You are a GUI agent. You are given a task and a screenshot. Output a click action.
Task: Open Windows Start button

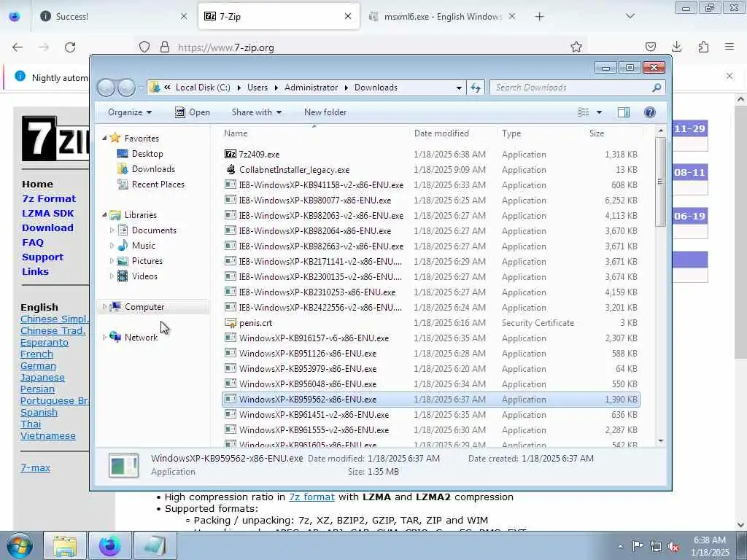tap(19, 545)
